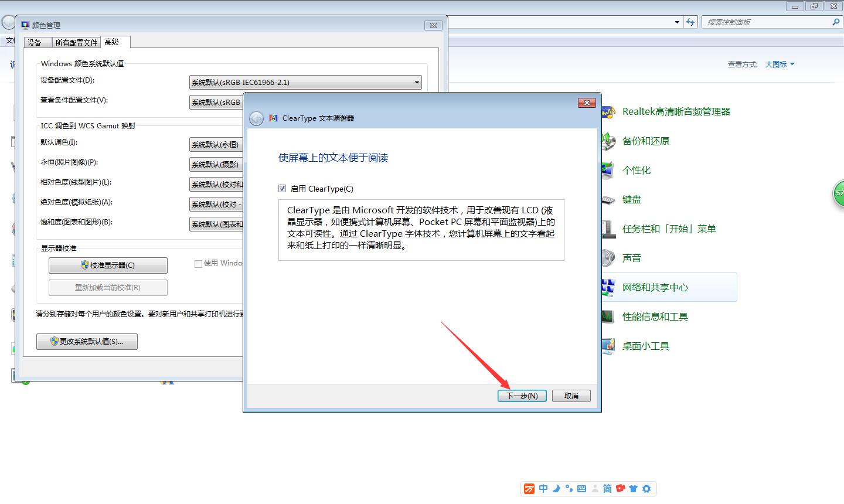
Task: Open the 声音 speaker icon
Action: (608, 258)
